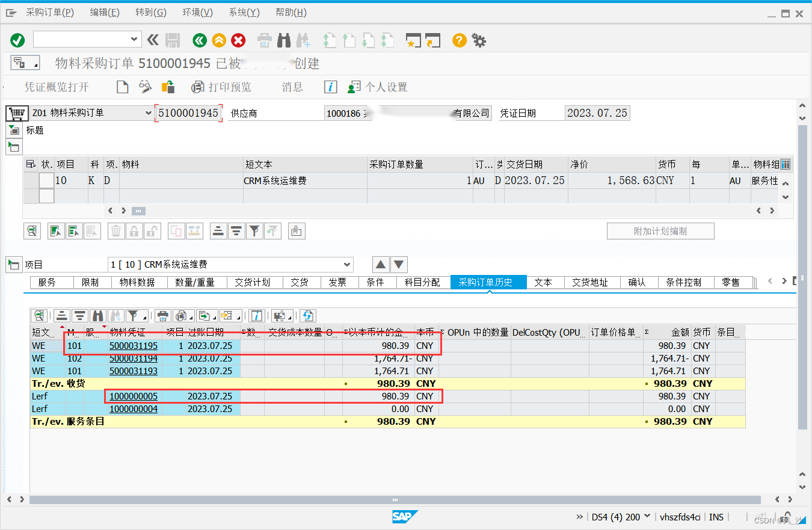
Task: Expand the 标题 header section
Action: click(x=14, y=130)
